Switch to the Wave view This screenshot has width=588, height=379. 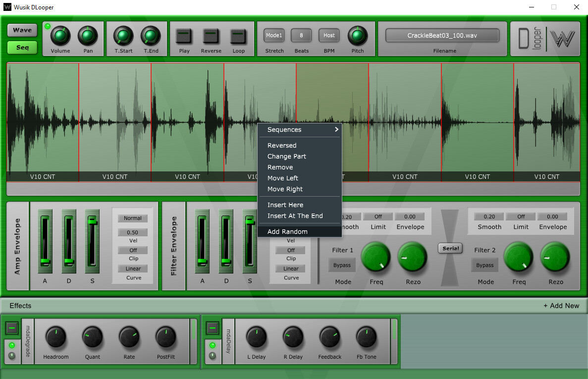click(22, 30)
